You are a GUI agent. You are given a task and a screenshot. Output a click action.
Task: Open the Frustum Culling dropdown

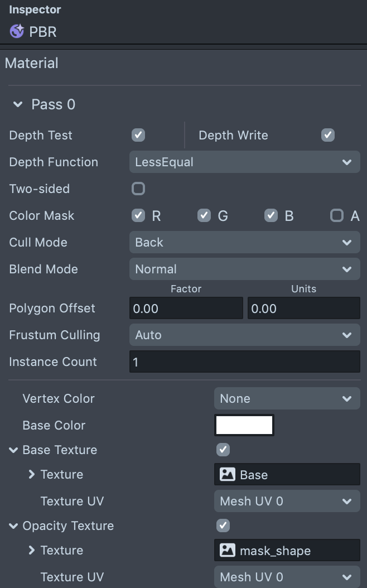(x=244, y=335)
